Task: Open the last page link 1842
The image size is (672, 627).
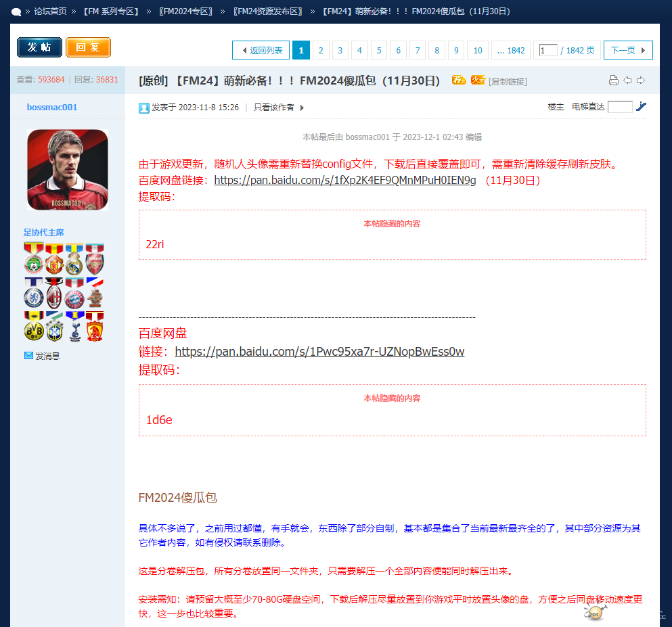Action: pos(511,50)
